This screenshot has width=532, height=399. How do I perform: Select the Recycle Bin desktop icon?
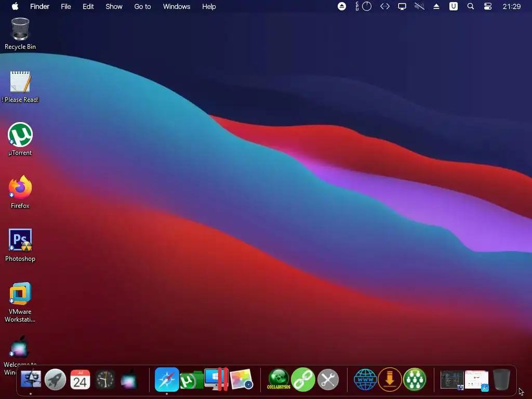[20, 34]
